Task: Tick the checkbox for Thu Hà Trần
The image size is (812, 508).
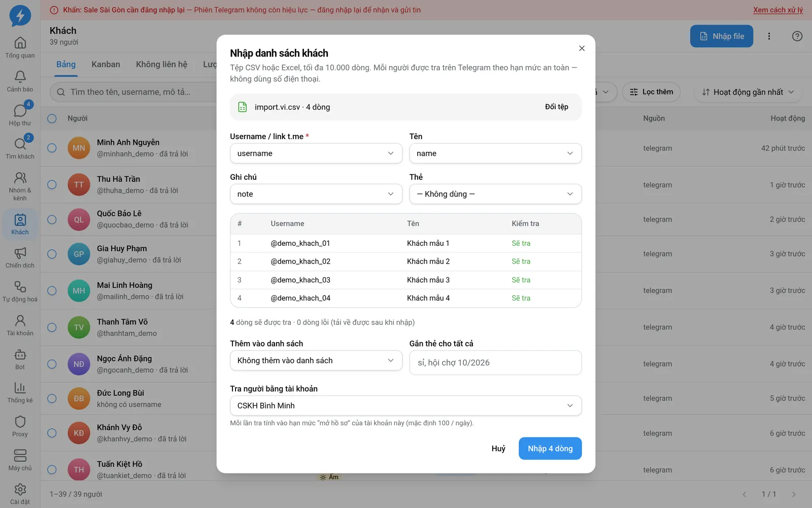Action: (52, 184)
